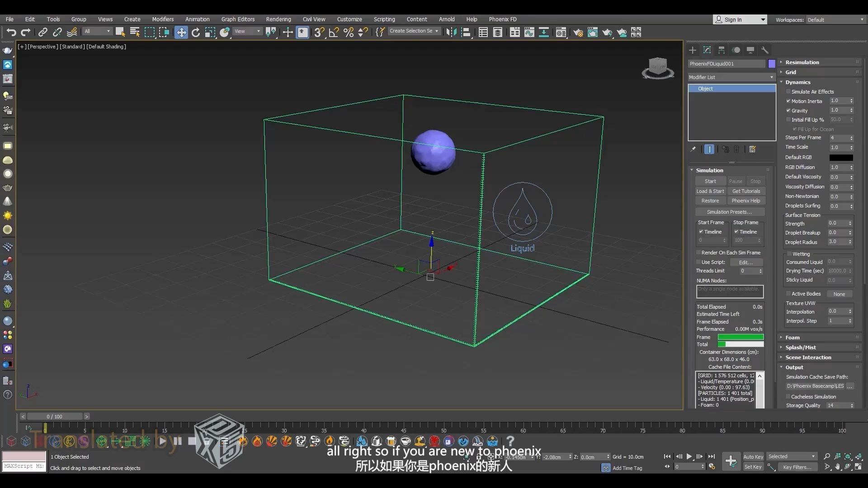Viewport: 868px width, 488px height.
Task: Select the Select and Link chain icon
Action: (43, 32)
